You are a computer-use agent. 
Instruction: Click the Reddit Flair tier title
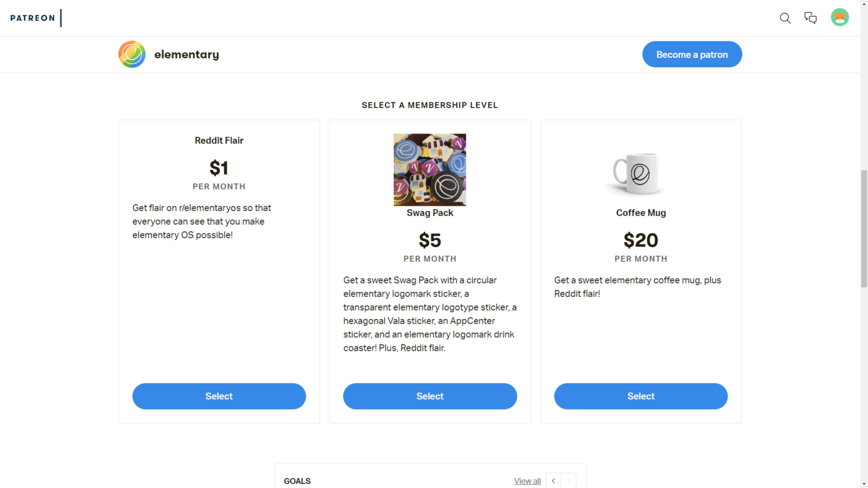[x=219, y=140]
